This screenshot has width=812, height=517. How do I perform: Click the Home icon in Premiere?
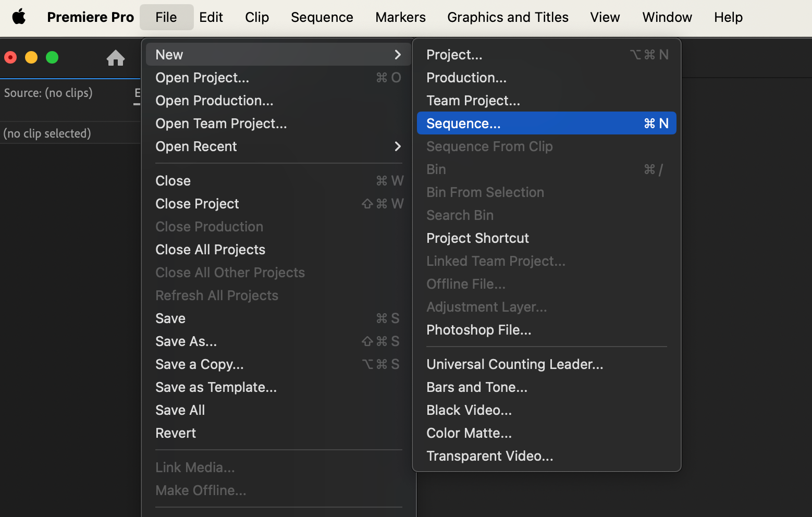116,57
